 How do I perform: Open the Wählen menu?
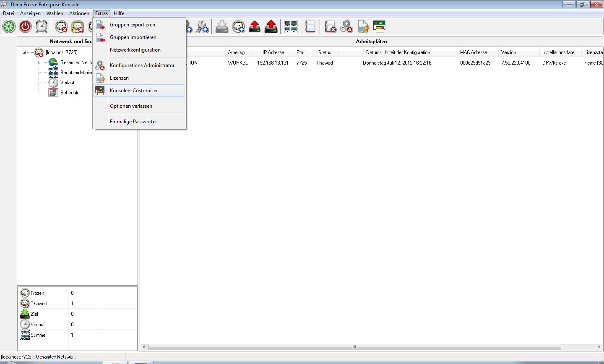pyautogui.click(x=55, y=13)
